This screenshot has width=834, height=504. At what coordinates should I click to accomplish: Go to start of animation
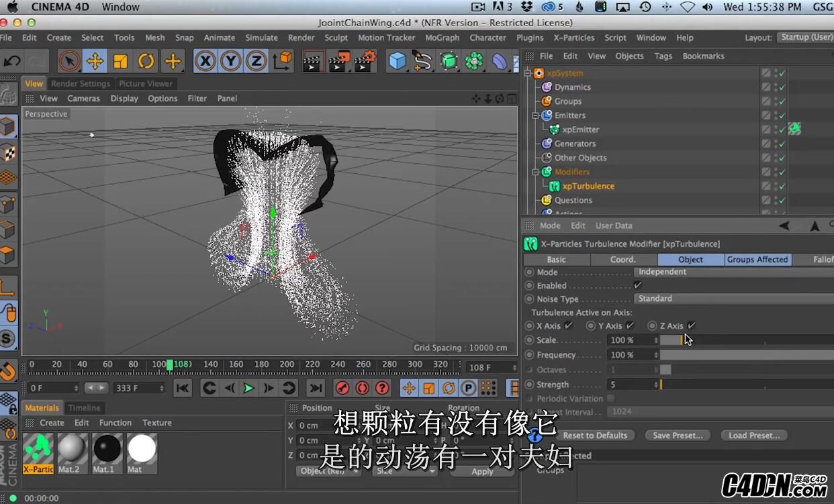pyautogui.click(x=183, y=388)
